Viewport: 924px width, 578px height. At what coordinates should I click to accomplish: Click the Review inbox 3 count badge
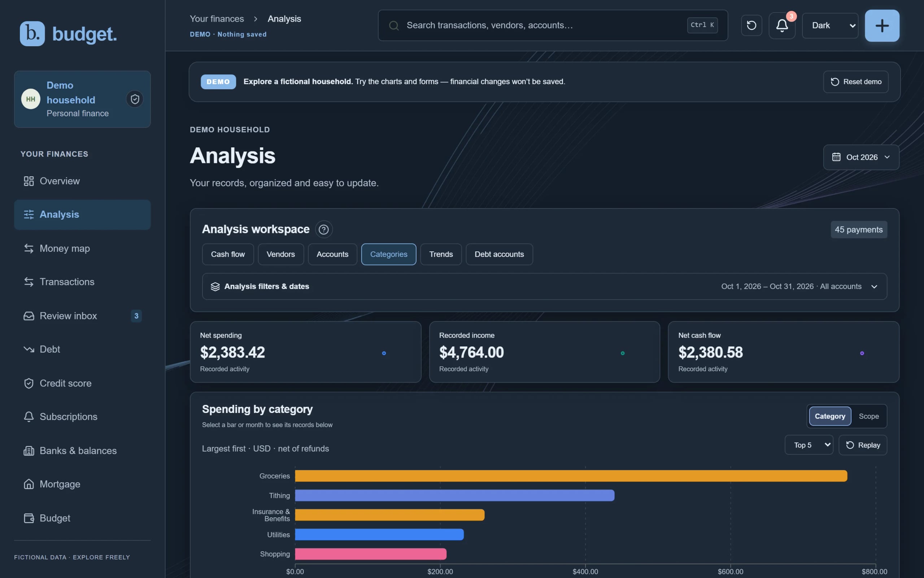[x=136, y=316]
